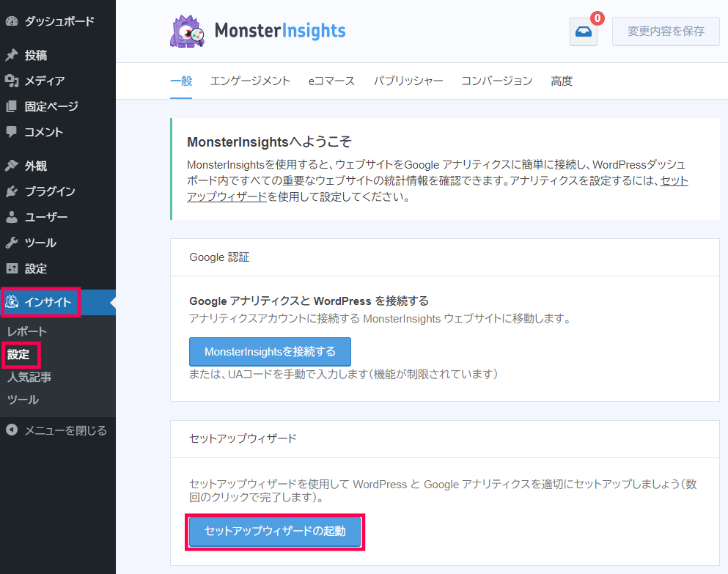Click the セットアップウィザードの起動 button
728x574 pixels.
[x=275, y=531]
